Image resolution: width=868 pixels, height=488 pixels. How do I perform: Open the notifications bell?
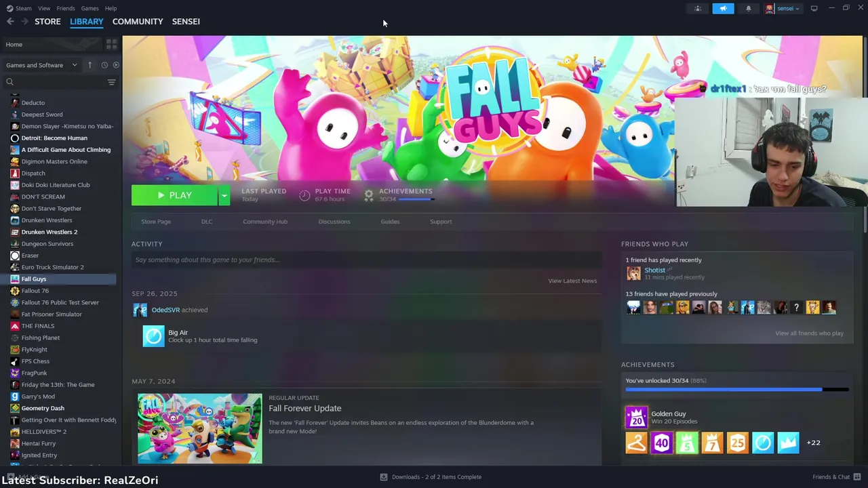(x=749, y=8)
